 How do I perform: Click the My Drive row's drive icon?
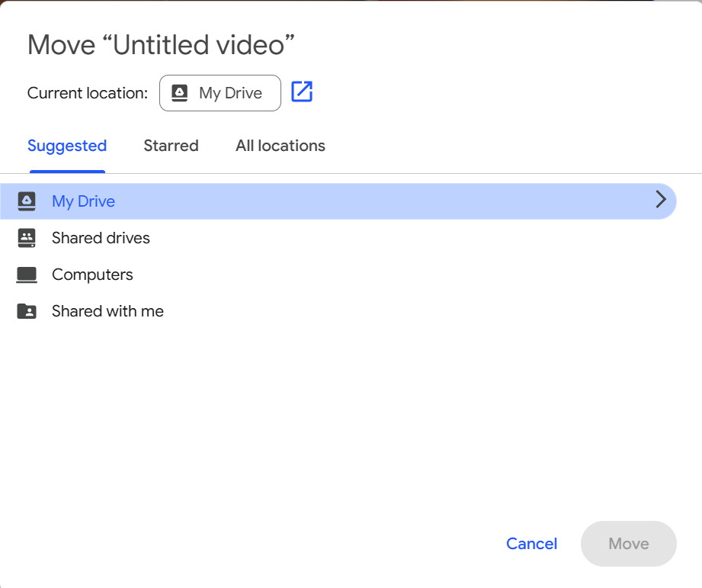click(27, 201)
